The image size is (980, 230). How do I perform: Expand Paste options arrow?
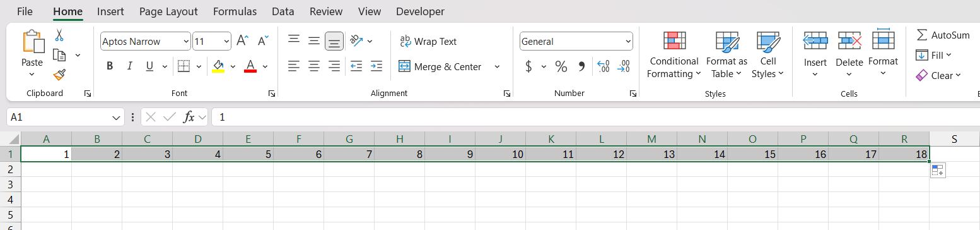coord(32,74)
